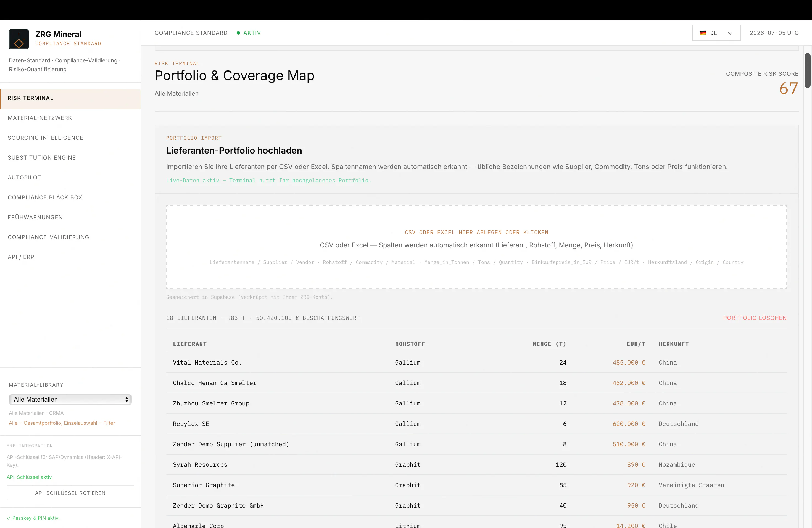Click API-Schlüssel rotieren button

point(70,493)
